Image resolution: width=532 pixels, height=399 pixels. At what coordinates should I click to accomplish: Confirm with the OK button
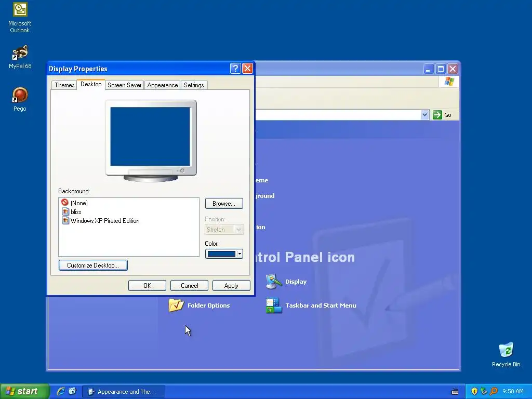click(147, 286)
